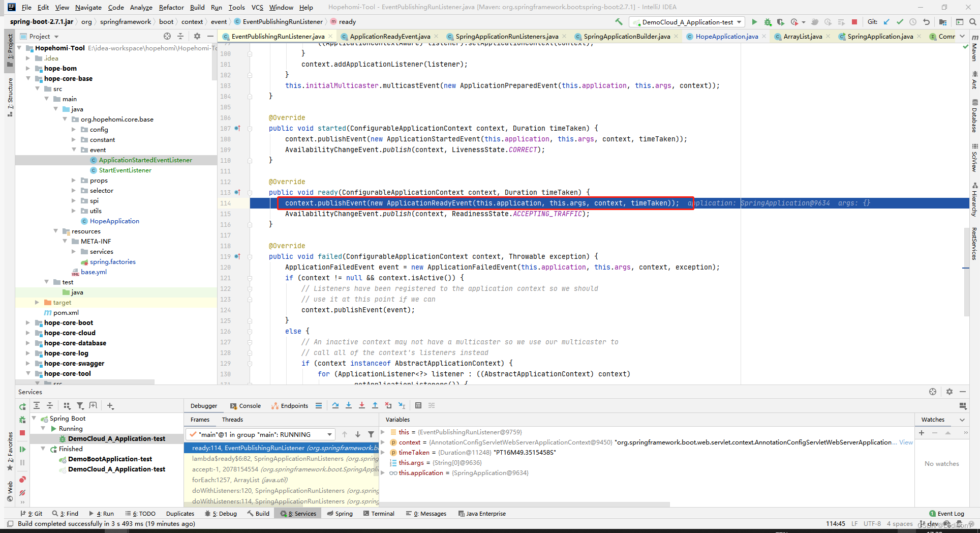Toggle the Pause Program button
980x533 pixels.
click(22, 462)
